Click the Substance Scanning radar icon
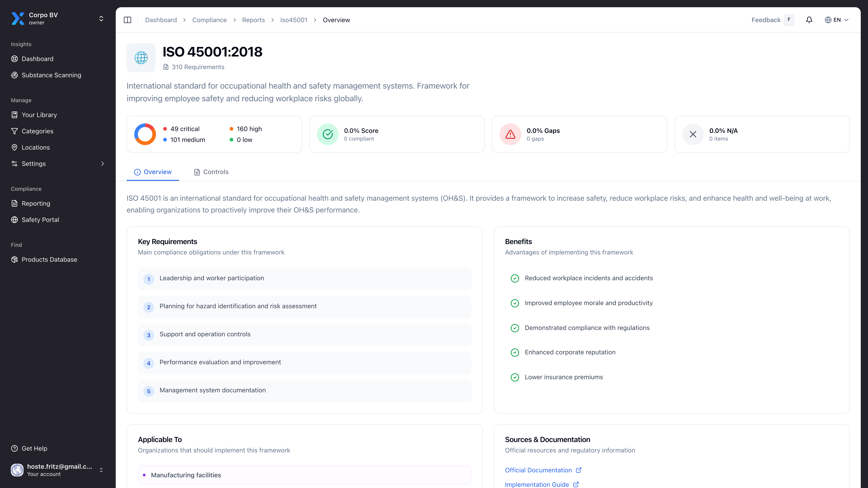Image resolution: width=868 pixels, height=488 pixels. coord(14,75)
